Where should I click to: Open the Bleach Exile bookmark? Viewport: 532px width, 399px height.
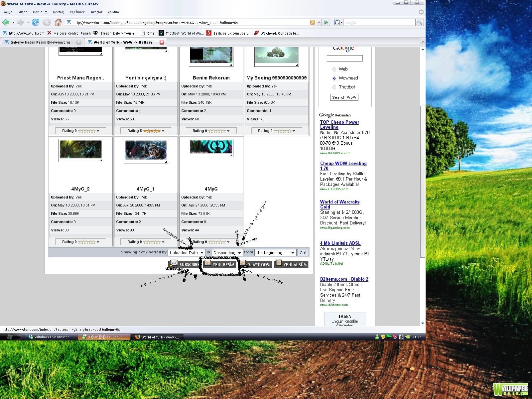tap(115, 33)
